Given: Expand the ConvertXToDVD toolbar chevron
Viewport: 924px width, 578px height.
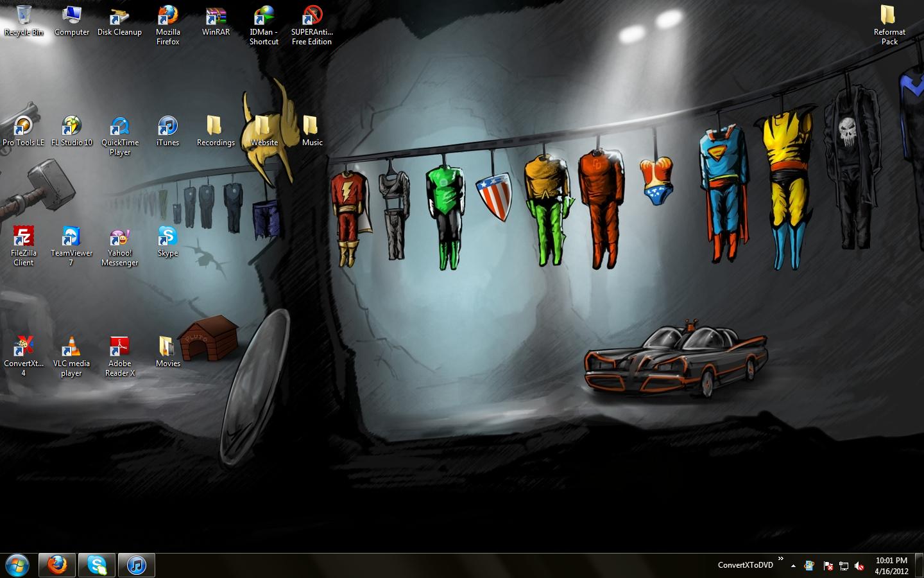Looking at the screenshot, I should pyautogui.click(x=780, y=559).
